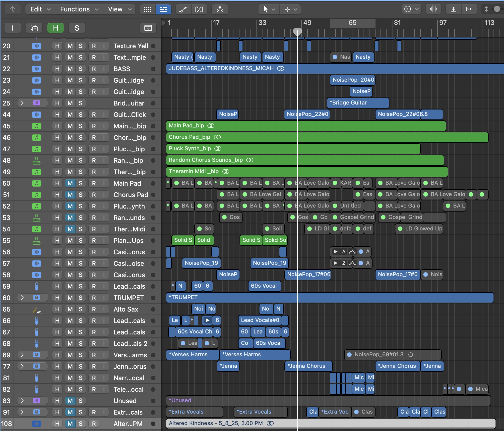
Task: Select the Texture Yell track name
Action: click(x=131, y=46)
